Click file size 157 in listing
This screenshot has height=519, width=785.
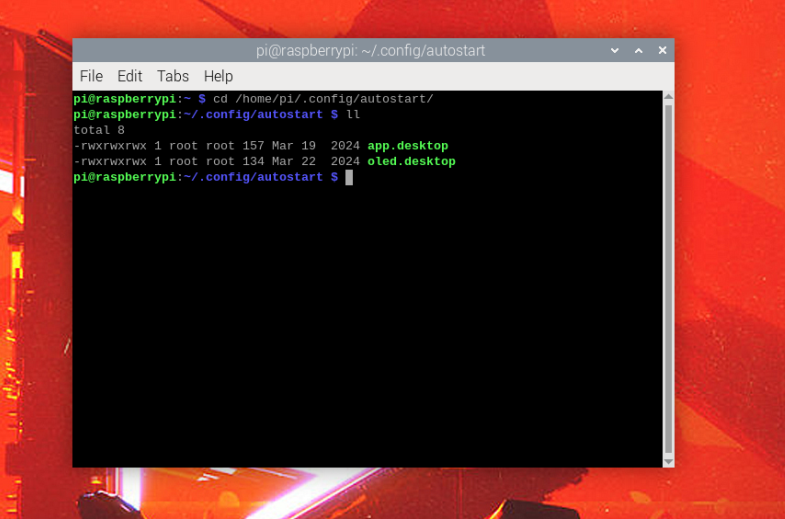pos(253,146)
